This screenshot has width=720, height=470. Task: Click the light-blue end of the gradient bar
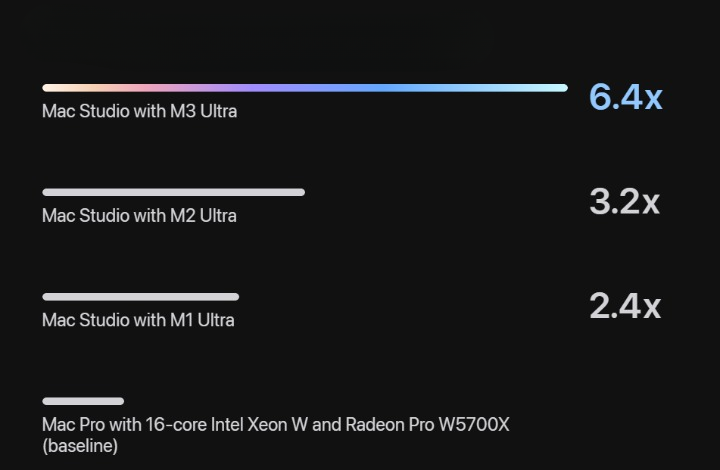542,88
